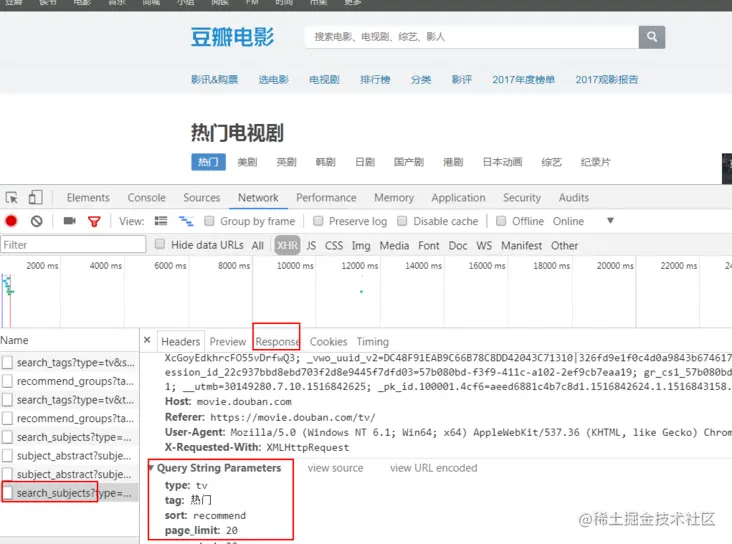Open the Audits tab
The width and height of the screenshot is (732, 544).
[574, 198]
